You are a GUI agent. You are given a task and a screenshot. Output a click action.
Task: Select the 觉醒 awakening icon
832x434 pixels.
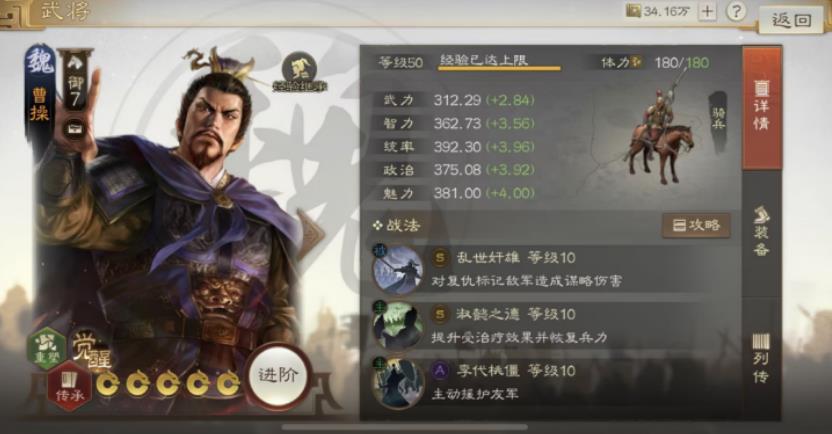(x=91, y=349)
